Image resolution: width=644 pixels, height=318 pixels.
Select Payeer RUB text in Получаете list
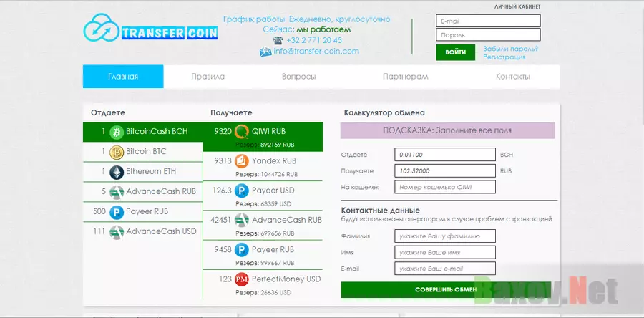(273, 249)
